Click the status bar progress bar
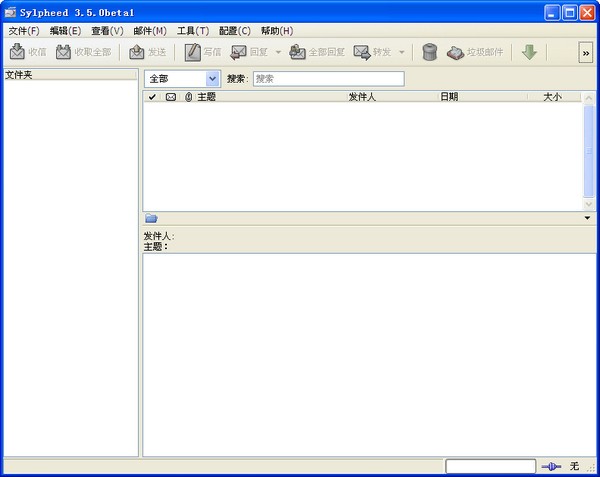 pos(491,466)
